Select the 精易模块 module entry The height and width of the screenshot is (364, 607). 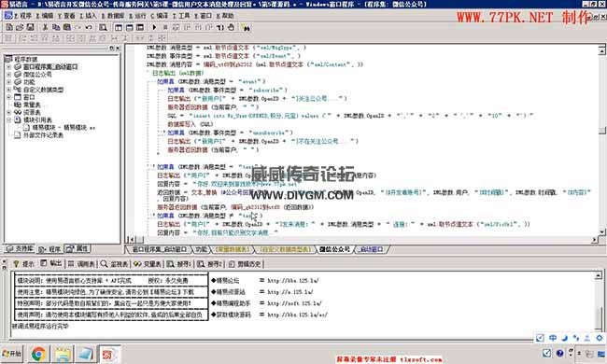pyautogui.click(x=64, y=128)
